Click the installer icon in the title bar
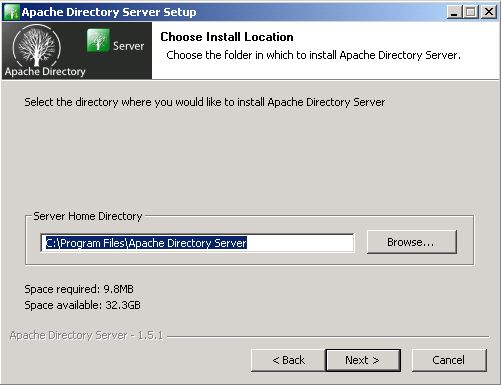501x385 pixels. [12, 12]
